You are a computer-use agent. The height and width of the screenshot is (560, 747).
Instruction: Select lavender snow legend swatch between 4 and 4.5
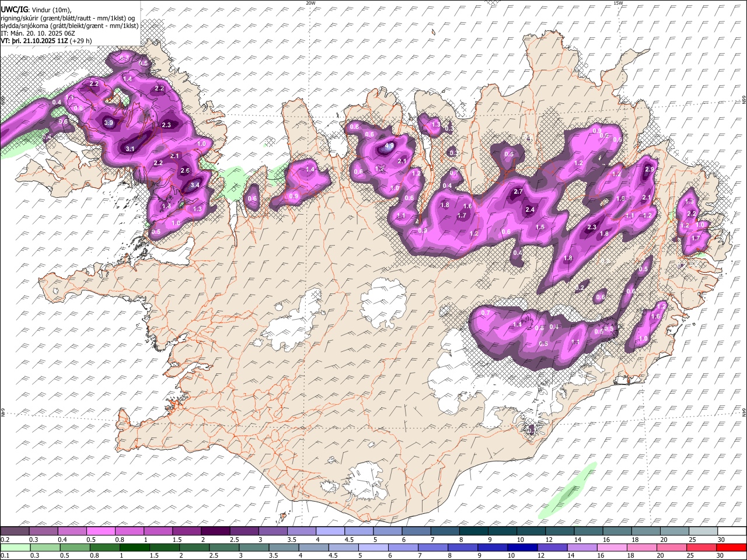[330, 531]
